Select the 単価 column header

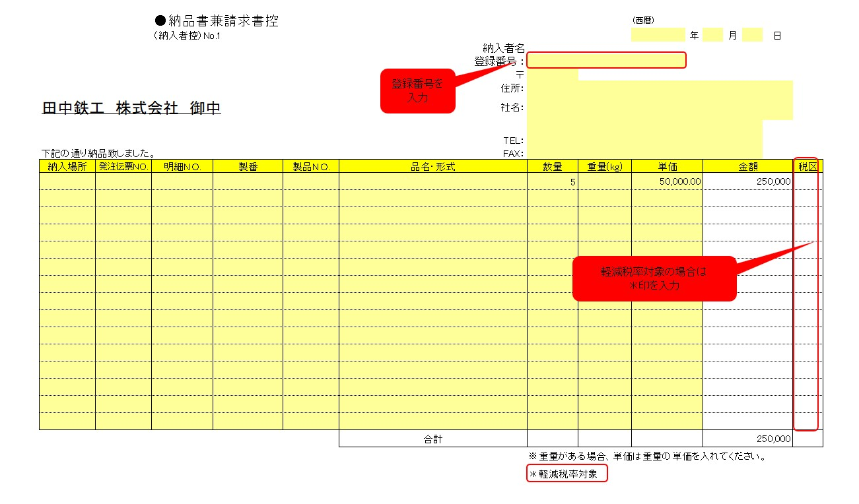point(668,166)
